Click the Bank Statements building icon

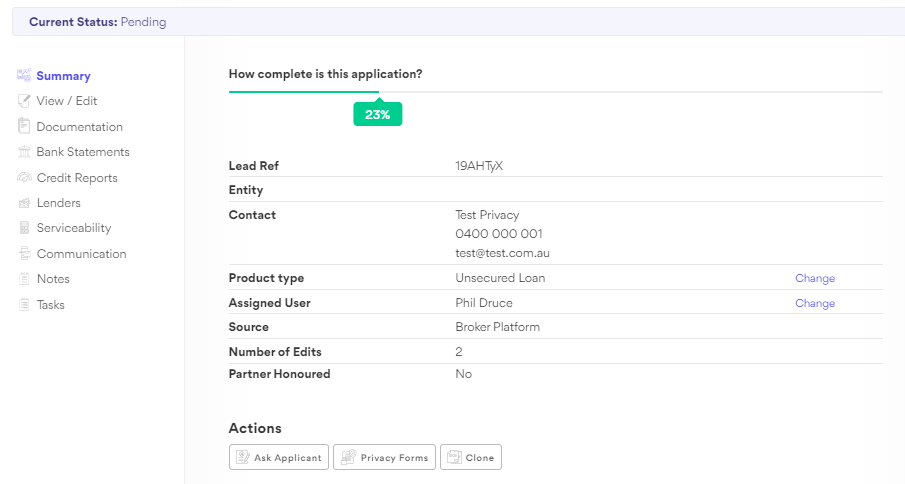pos(24,152)
